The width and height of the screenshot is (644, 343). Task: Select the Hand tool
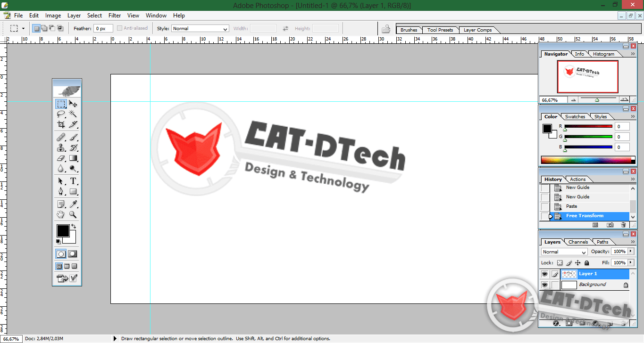pos(61,215)
